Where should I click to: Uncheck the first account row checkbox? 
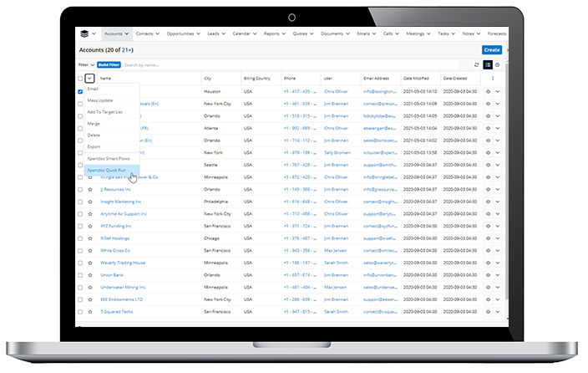click(x=80, y=91)
